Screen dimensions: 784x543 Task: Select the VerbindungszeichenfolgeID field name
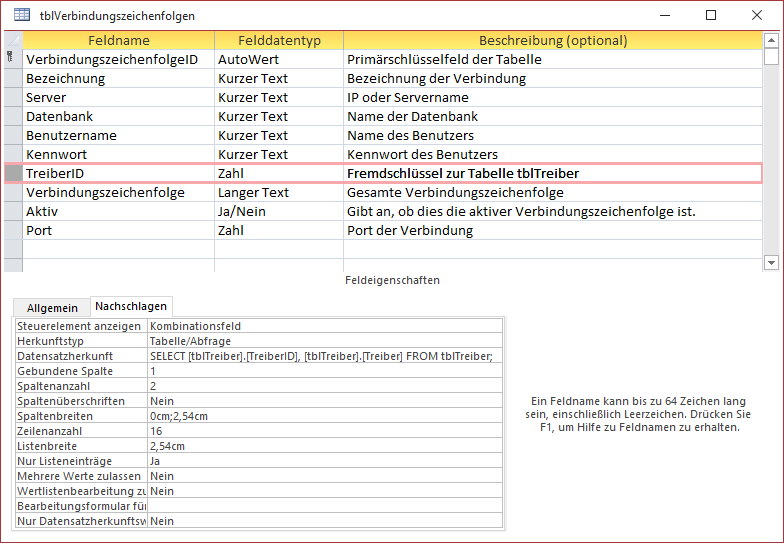tap(118, 59)
